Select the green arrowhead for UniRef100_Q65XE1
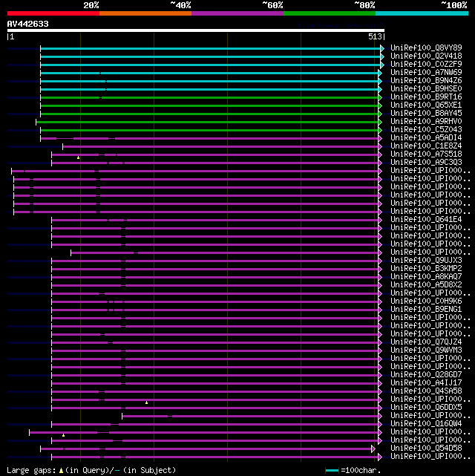Image resolution: width=475 pixels, height=476 pixels. [x=380, y=106]
